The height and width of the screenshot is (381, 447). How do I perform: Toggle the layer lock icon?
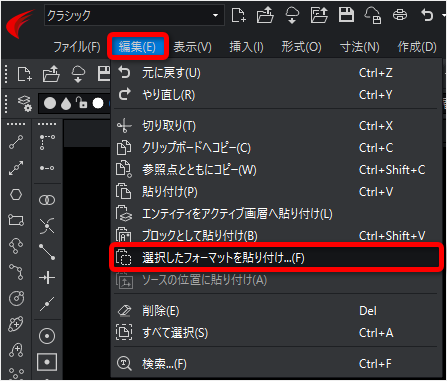(x=81, y=102)
